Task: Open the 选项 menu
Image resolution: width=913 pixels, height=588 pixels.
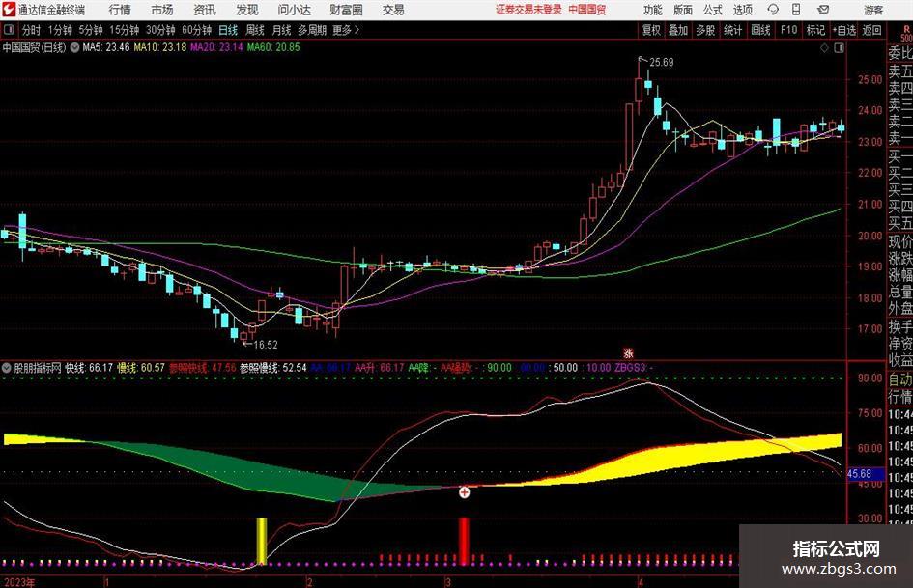Action: tap(742, 10)
